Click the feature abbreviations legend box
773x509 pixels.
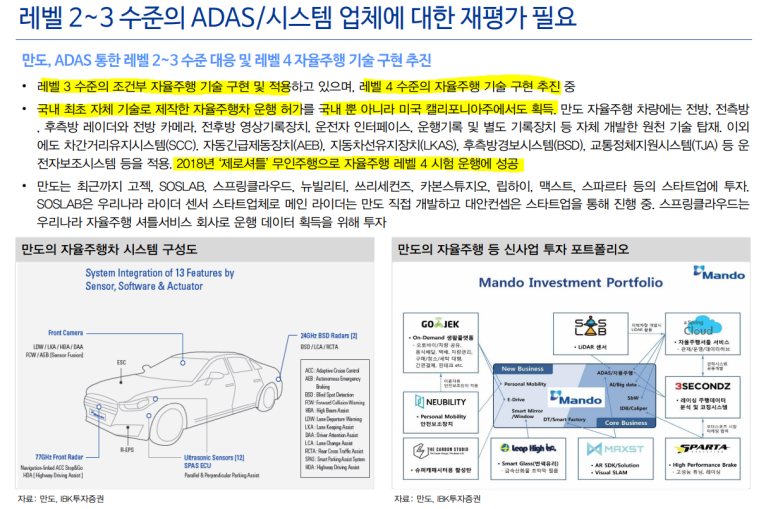(x=335, y=418)
